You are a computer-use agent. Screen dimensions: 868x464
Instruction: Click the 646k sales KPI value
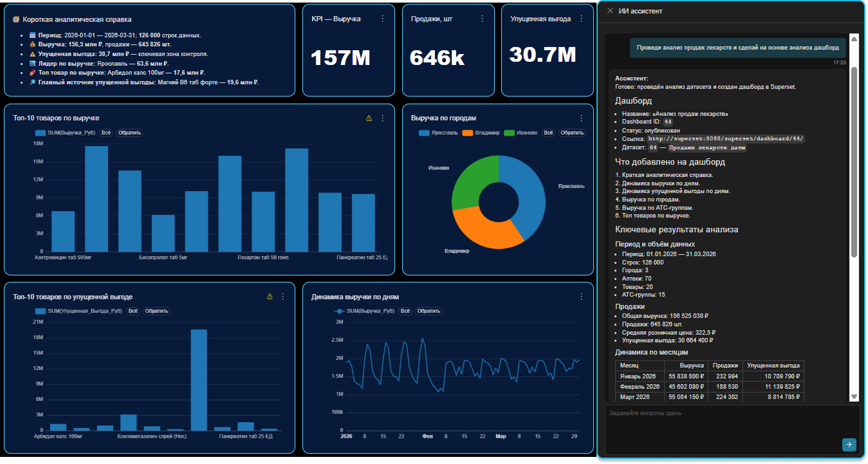(438, 58)
